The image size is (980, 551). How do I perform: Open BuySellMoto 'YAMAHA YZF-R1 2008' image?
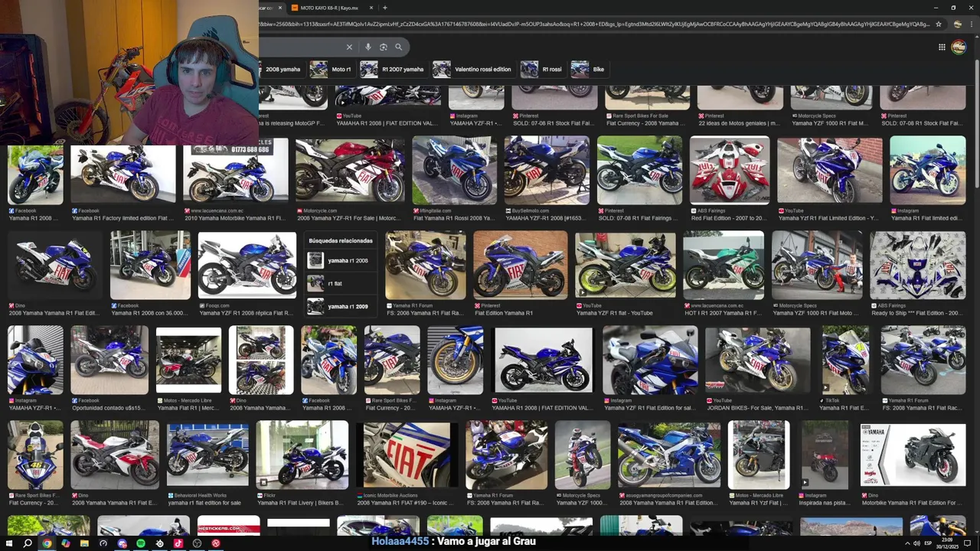[547, 170]
